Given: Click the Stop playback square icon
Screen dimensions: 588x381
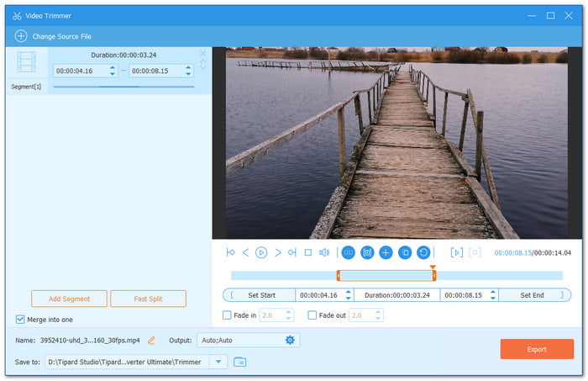Looking at the screenshot, I should point(307,252).
